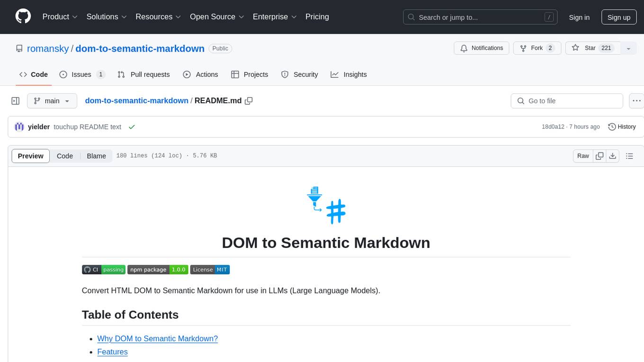The image size is (644, 362).
Task: Open the npm package 1.0.0 badge
Action: coord(158,270)
